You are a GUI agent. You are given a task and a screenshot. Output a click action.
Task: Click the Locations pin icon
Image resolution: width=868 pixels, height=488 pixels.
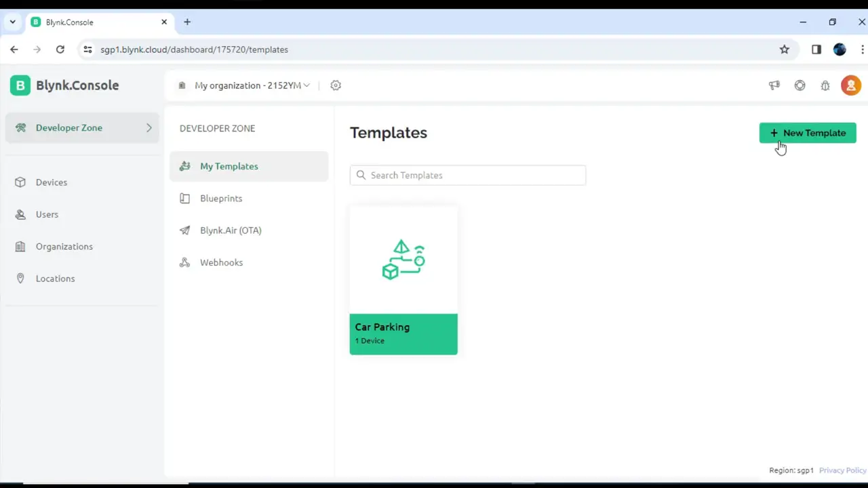[20, 279]
